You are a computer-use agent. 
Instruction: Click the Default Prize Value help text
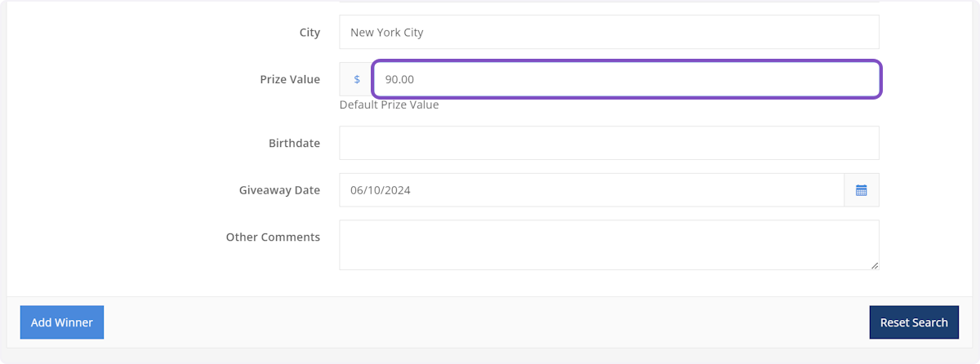[389, 104]
